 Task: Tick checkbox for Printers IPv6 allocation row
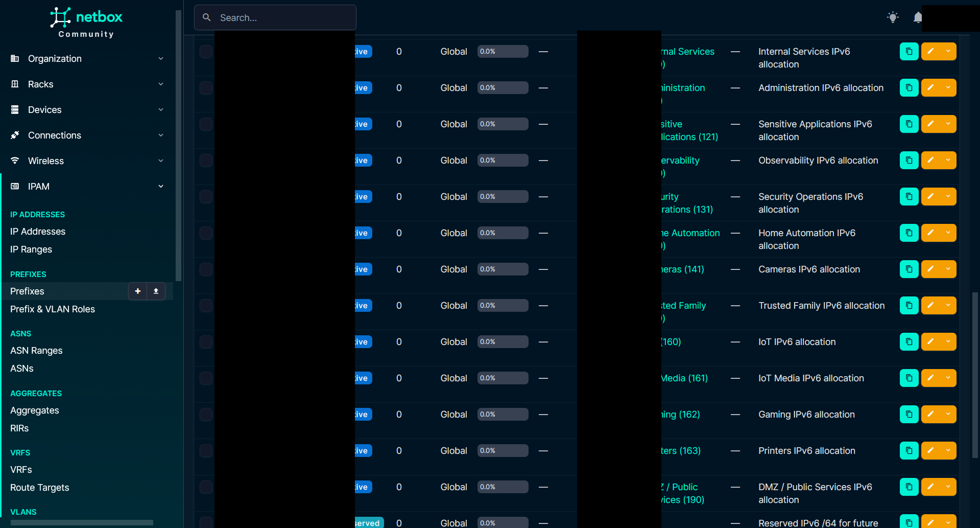206,451
